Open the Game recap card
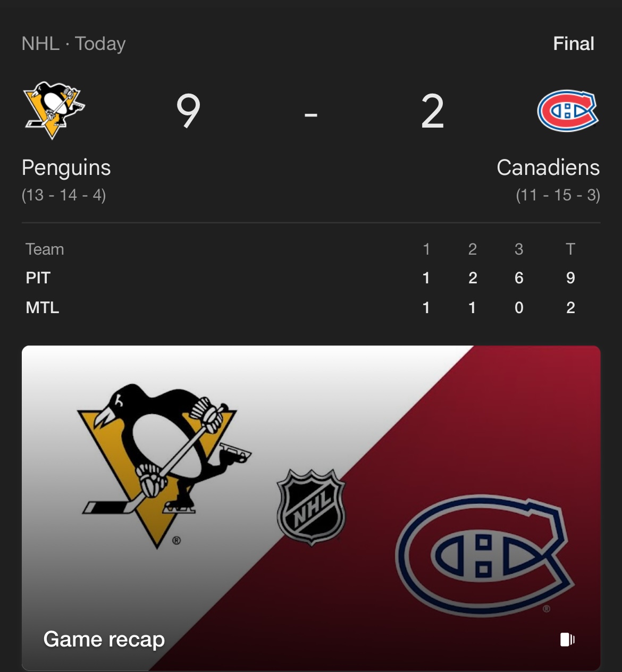The image size is (622, 672). pos(311,508)
